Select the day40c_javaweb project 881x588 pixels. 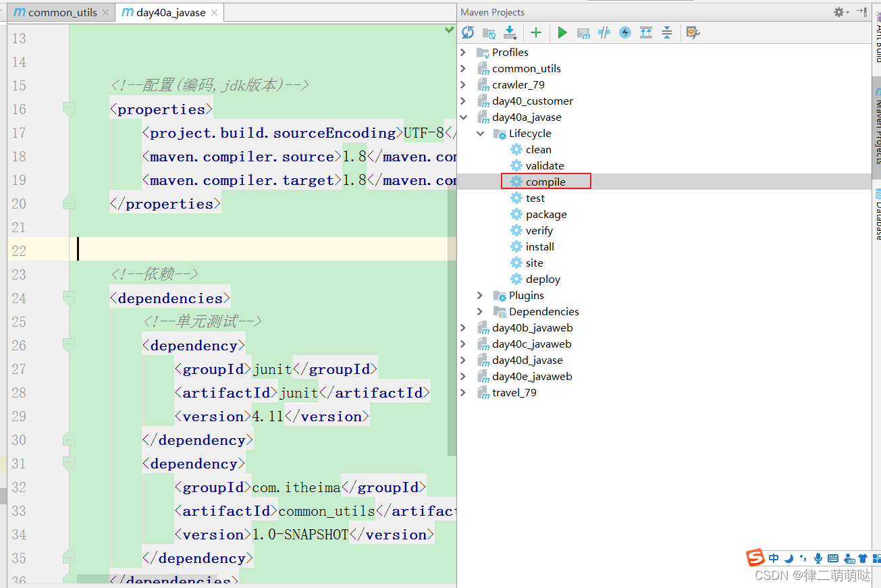pos(531,344)
